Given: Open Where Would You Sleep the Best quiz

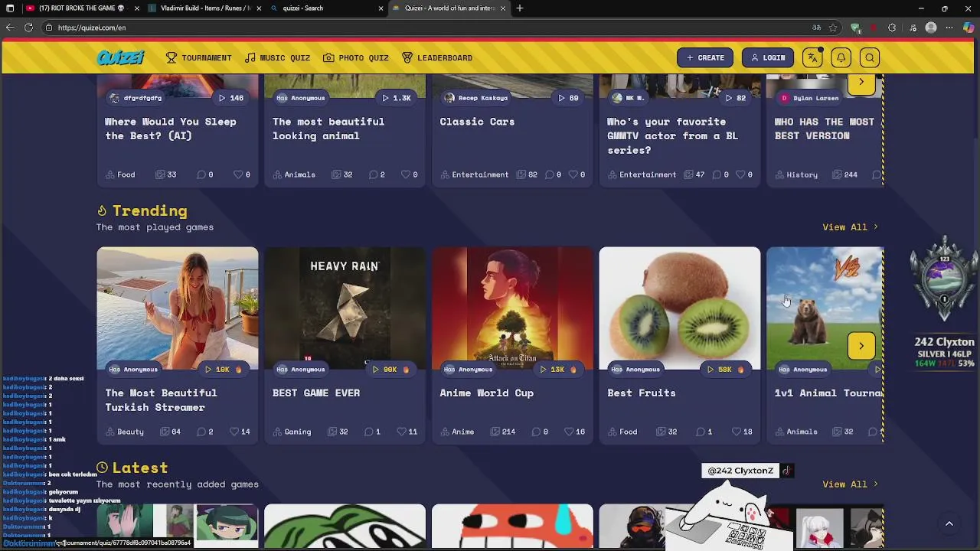Looking at the screenshot, I should coord(171,129).
